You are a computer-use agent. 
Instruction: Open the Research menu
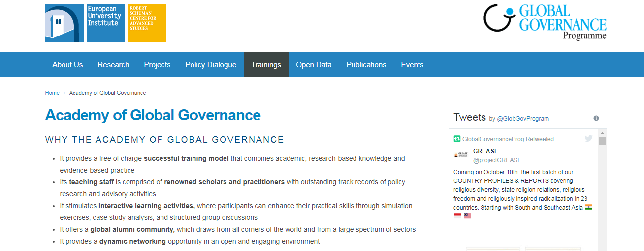tap(113, 65)
